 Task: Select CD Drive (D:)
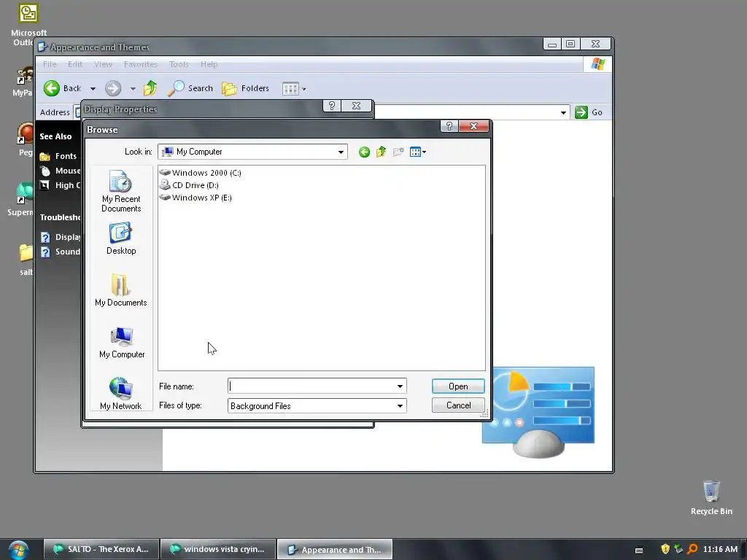point(189,185)
